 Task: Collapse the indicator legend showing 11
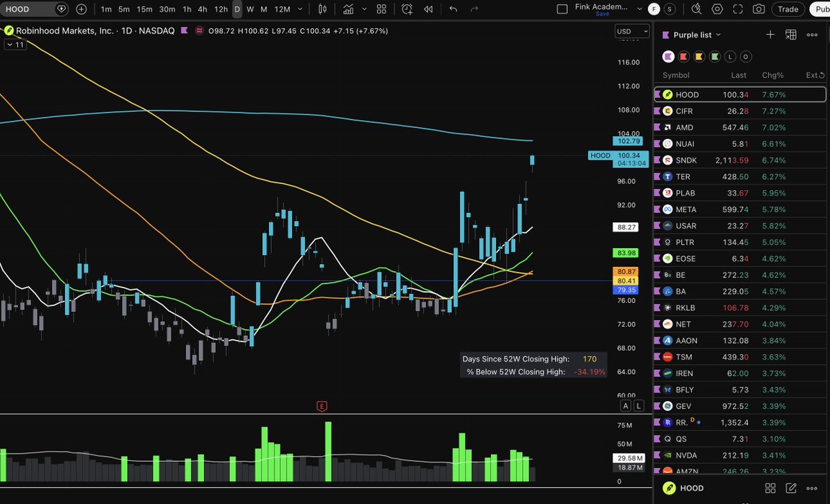[x=15, y=44]
